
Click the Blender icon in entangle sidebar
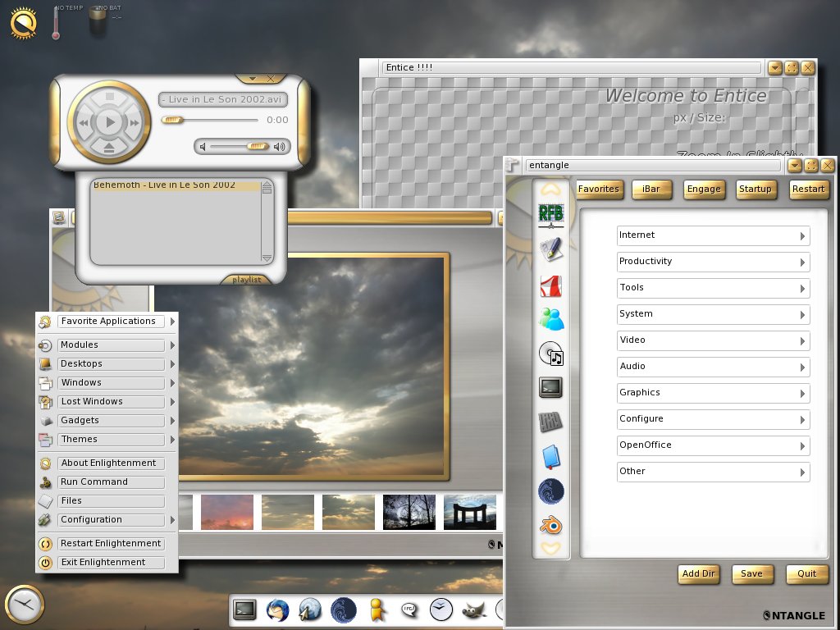coord(551,525)
